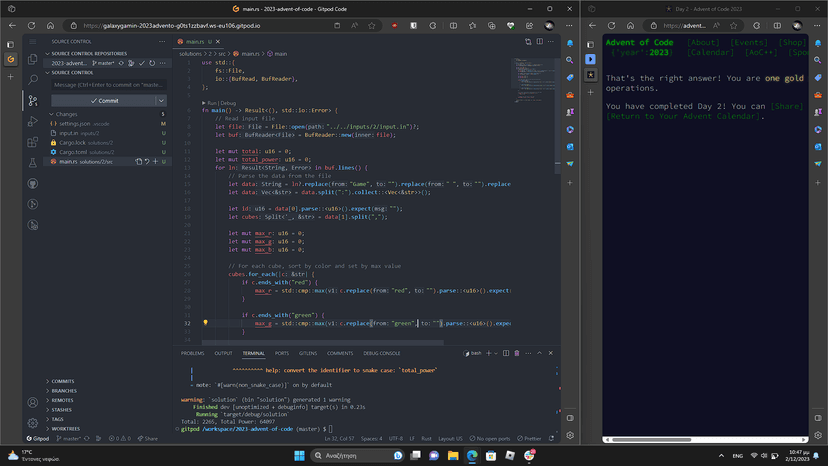Viewport: 828px width, 466px height.
Task: Switch to the DEBUG CONSOLE tab
Action: [x=382, y=353]
